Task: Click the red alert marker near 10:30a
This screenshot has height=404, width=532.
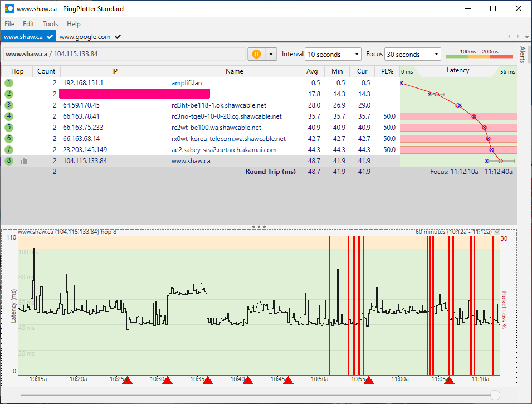Action: click(167, 380)
